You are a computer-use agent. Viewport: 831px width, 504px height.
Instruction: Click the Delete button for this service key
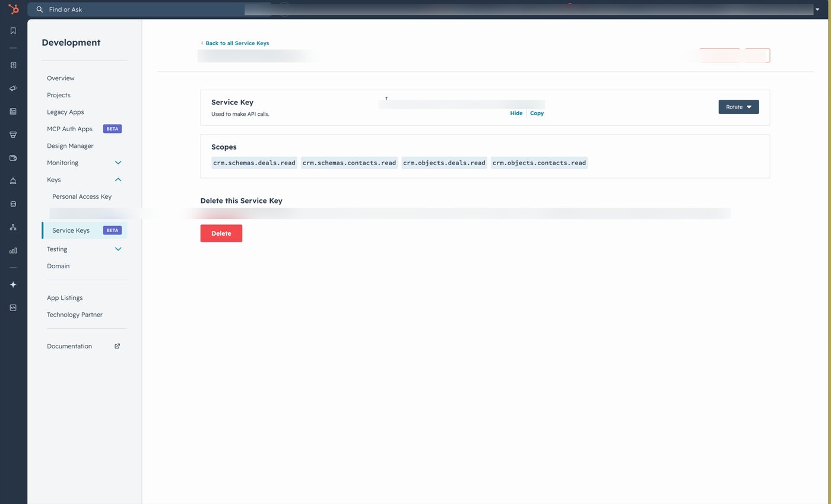point(221,233)
